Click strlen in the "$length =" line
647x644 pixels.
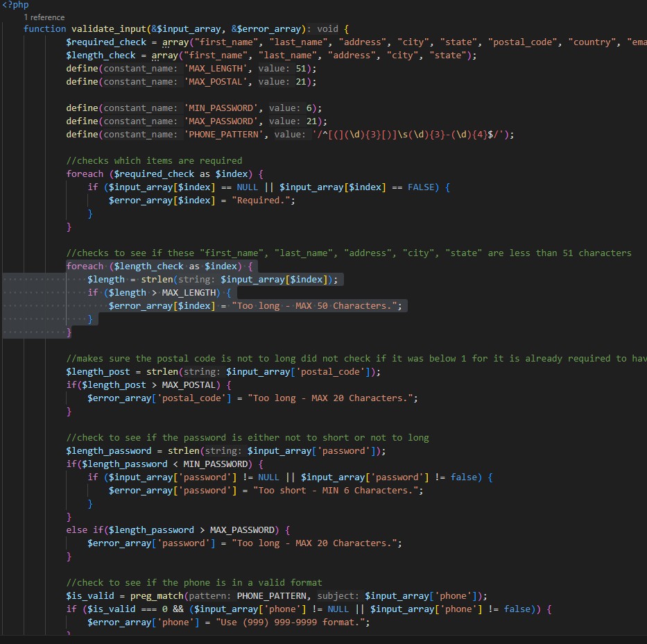157,280
